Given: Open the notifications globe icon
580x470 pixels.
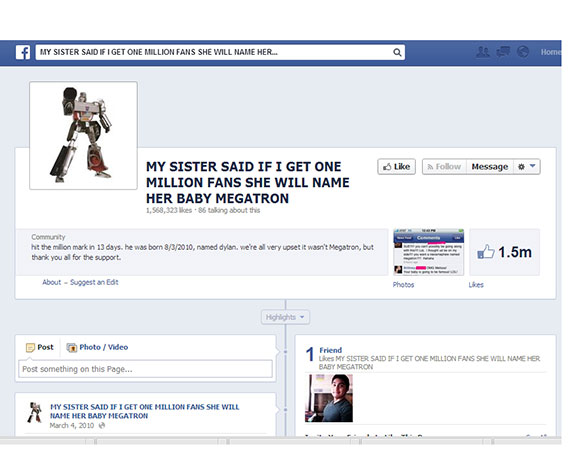Looking at the screenshot, I should click(523, 52).
